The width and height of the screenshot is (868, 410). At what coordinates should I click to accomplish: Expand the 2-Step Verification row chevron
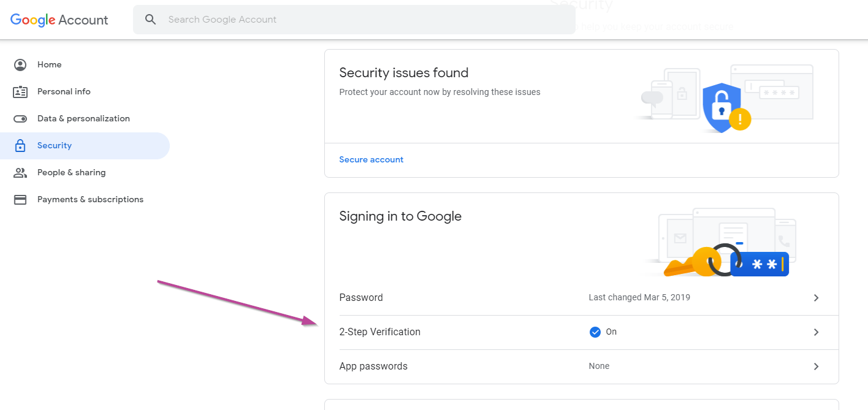(816, 332)
